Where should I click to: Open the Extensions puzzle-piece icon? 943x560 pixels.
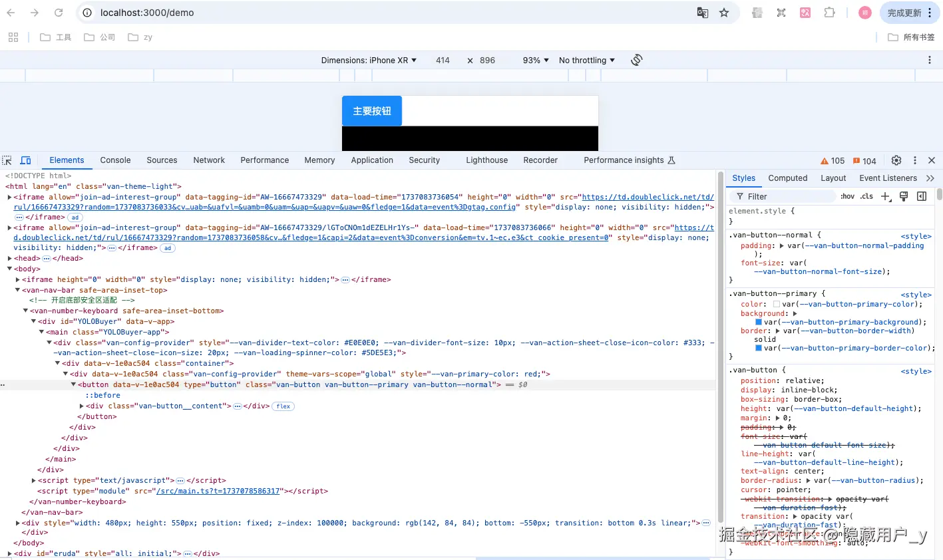tap(829, 13)
